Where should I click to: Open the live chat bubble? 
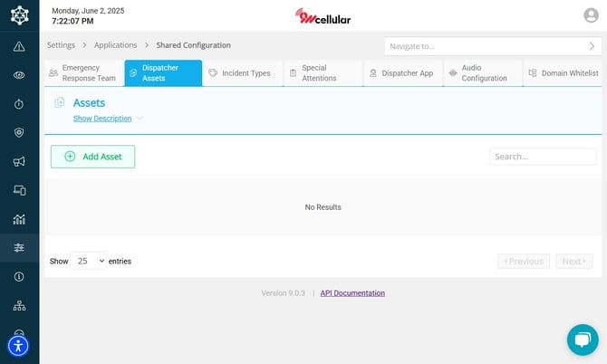583,340
